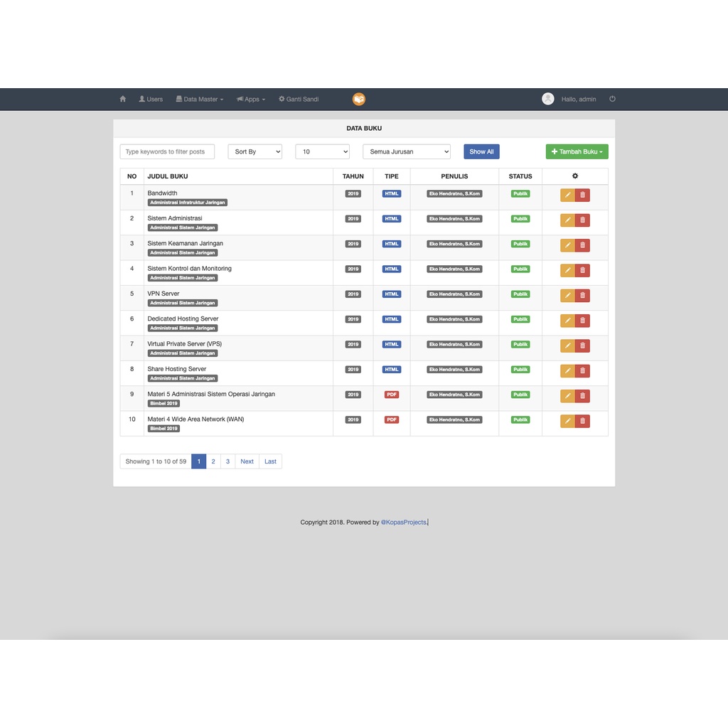This screenshot has height=728, width=728.
Task: Edit Materi 4 Wide Area Network book
Action: pos(567,421)
